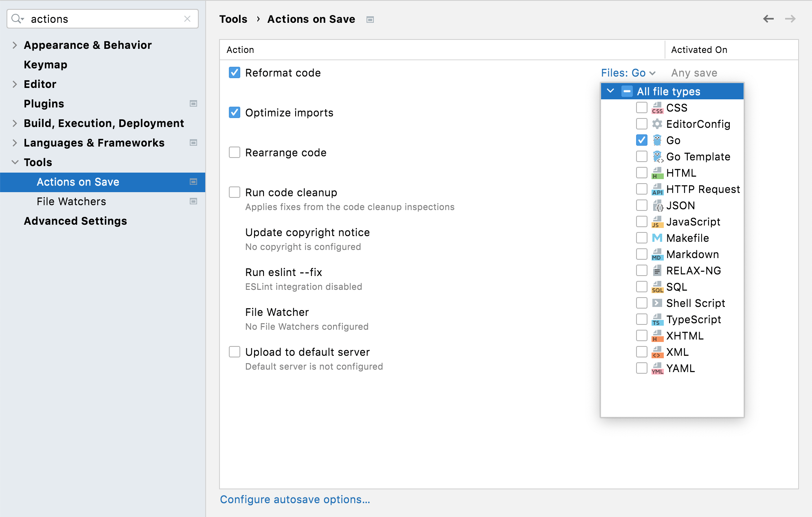
Task: Click the Configure autosave options link
Action: tap(295, 499)
